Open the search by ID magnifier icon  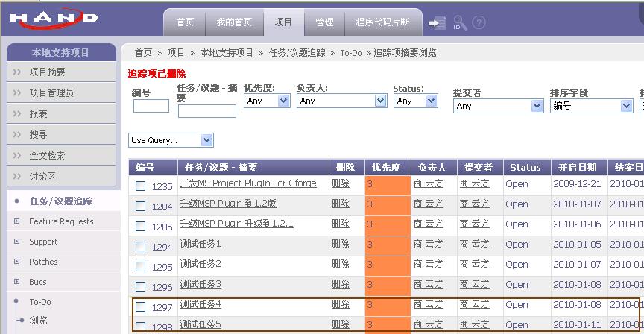pyautogui.click(x=460, y=23)
